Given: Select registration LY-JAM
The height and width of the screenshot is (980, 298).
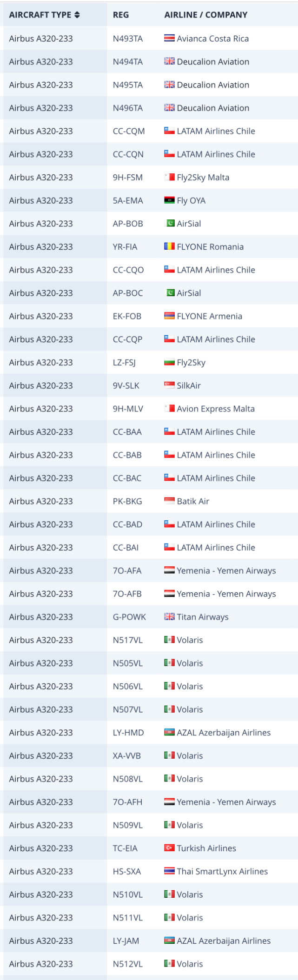Looking at the screenshot, I should pos(126,941).
